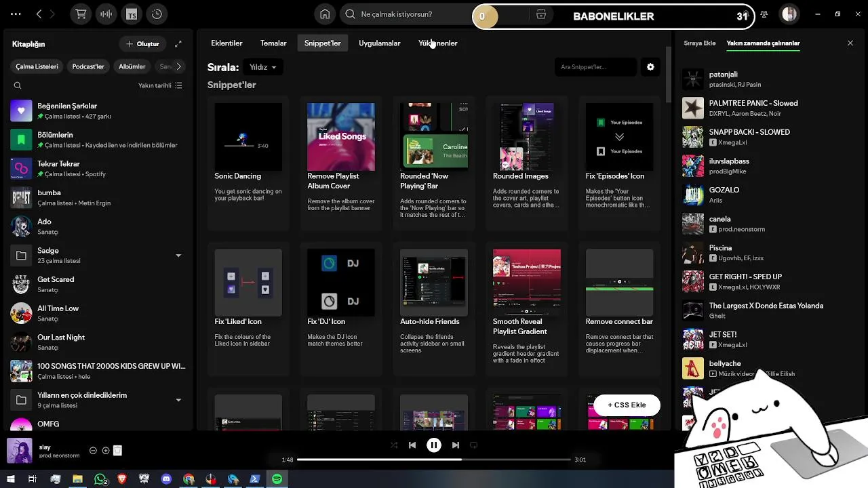Navigate forward with the right arrow

(53, 14)
